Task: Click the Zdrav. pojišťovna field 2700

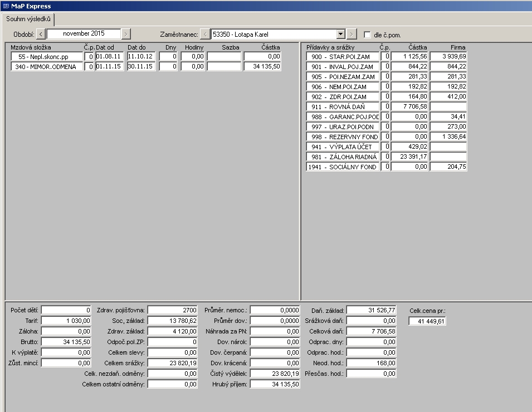Action: (173, 310)
